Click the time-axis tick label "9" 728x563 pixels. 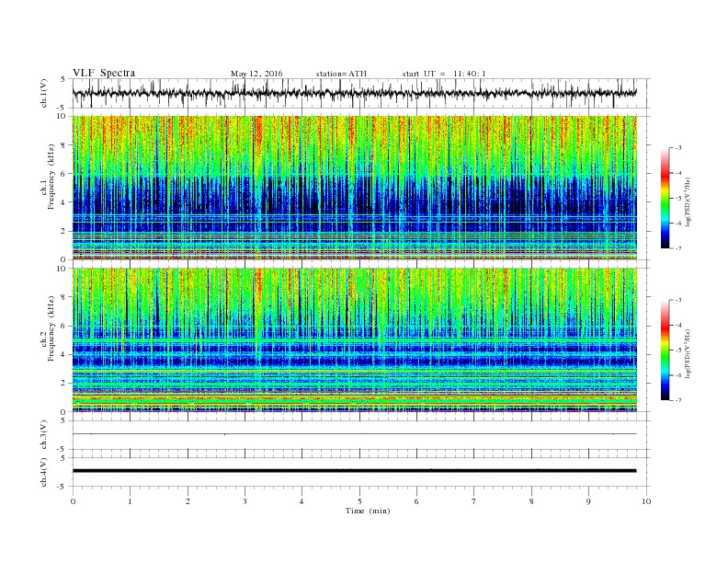point(588,501)
